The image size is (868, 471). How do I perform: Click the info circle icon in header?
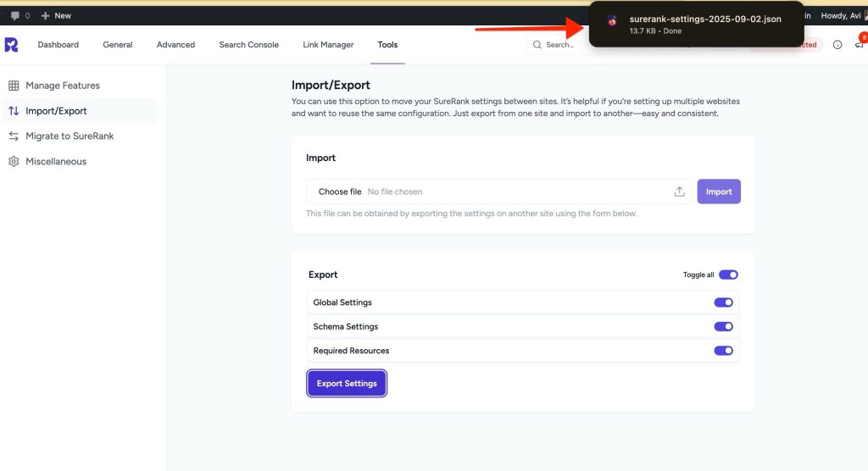pyautogui.click(x=837, y=45)
